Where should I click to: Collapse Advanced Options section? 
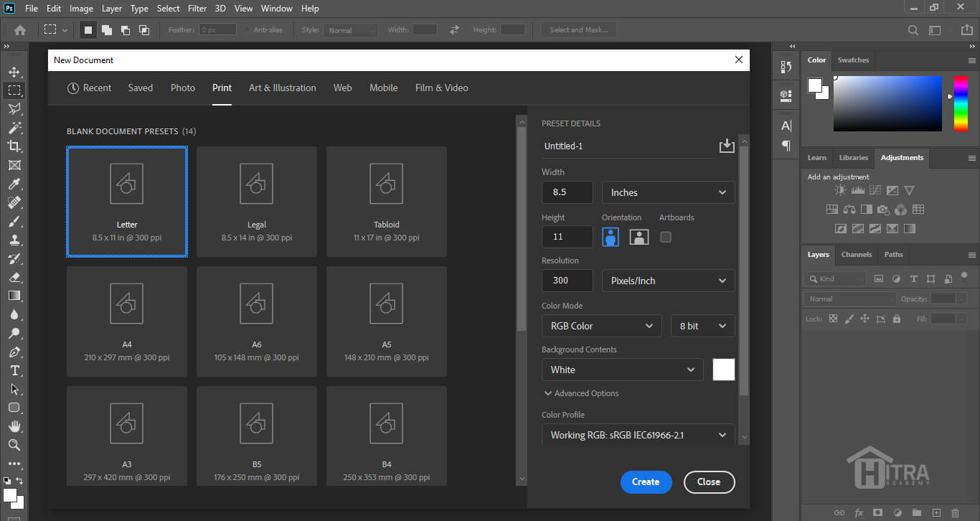click(x=581, y=393)
